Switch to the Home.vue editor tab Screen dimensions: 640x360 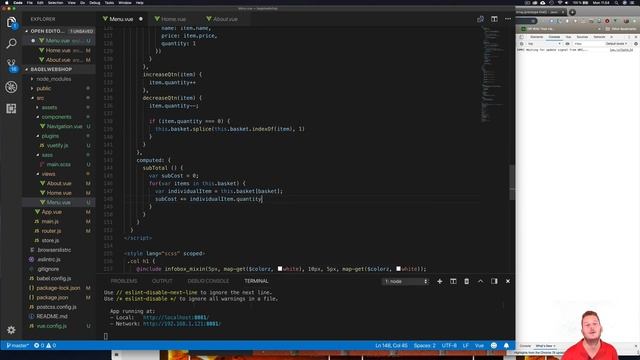pos(173,19)
